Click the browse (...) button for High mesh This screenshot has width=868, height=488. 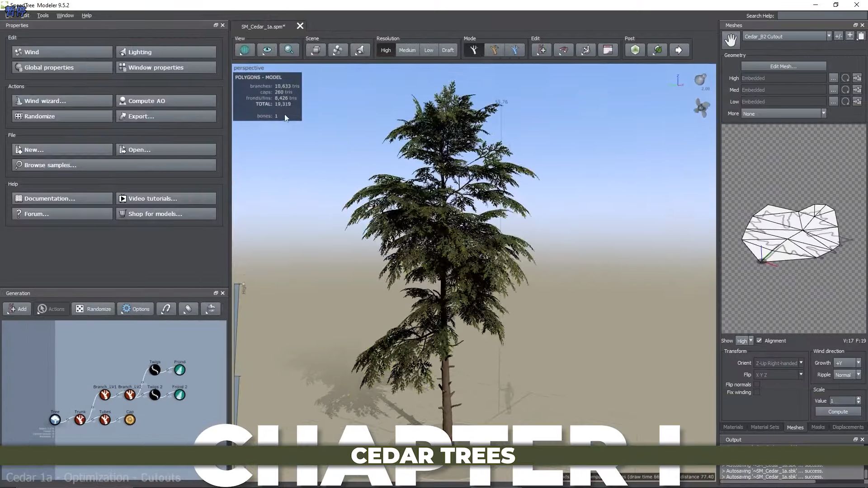point(833,78)
